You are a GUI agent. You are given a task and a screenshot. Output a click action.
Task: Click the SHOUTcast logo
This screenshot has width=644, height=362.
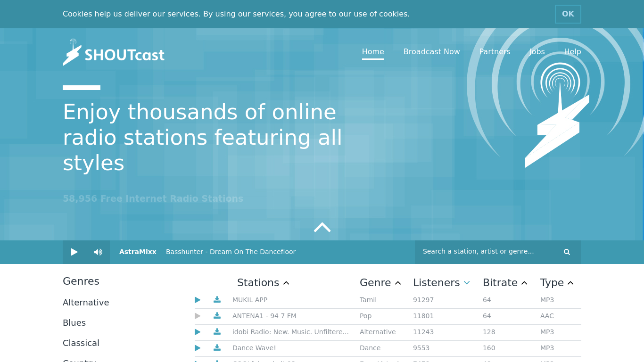pyautogui.click(x=114, y=52)
